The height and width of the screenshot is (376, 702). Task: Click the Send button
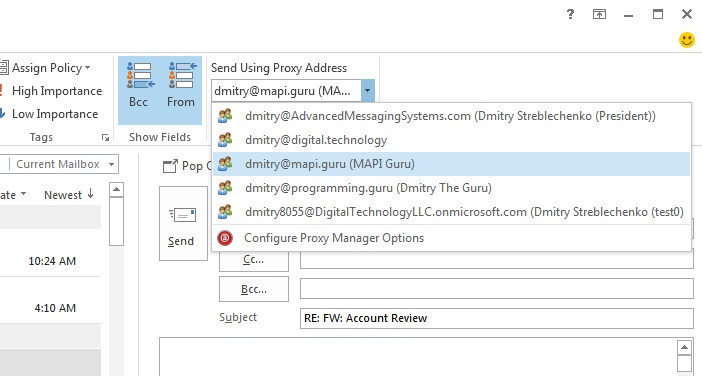tap(184, 223)
